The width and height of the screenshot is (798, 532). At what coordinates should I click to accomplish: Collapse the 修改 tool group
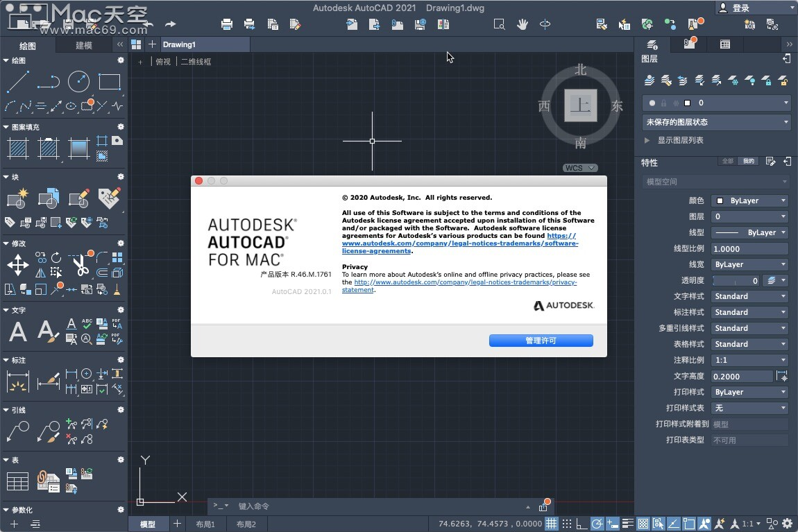tap(6, 243)
